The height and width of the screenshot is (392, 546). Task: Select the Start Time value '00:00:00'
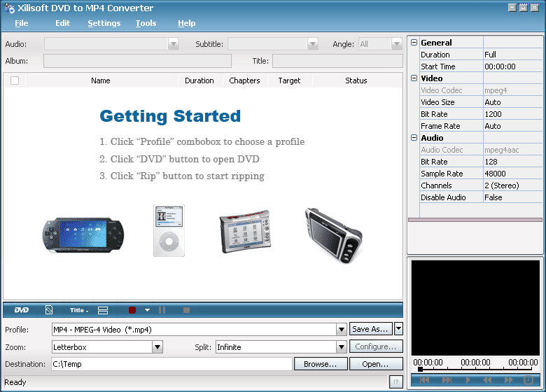tap(512, 66)
